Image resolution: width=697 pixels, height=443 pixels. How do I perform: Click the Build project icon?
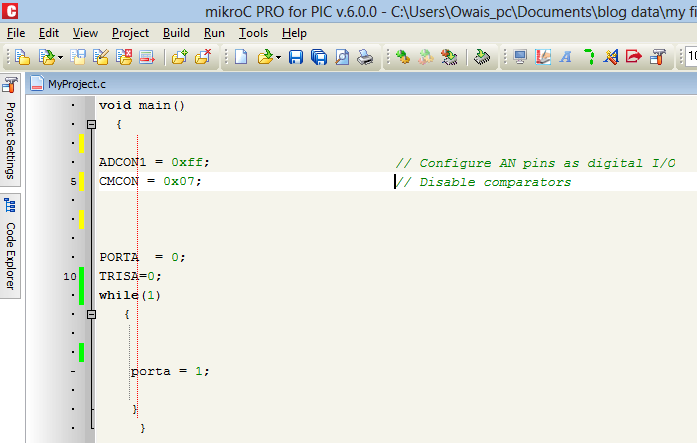pos(403,57)
